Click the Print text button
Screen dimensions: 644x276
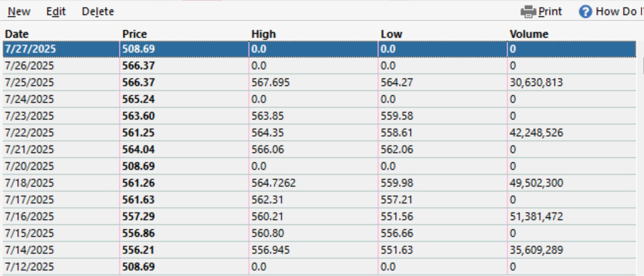pyautogui.click(x=550, y=12)
